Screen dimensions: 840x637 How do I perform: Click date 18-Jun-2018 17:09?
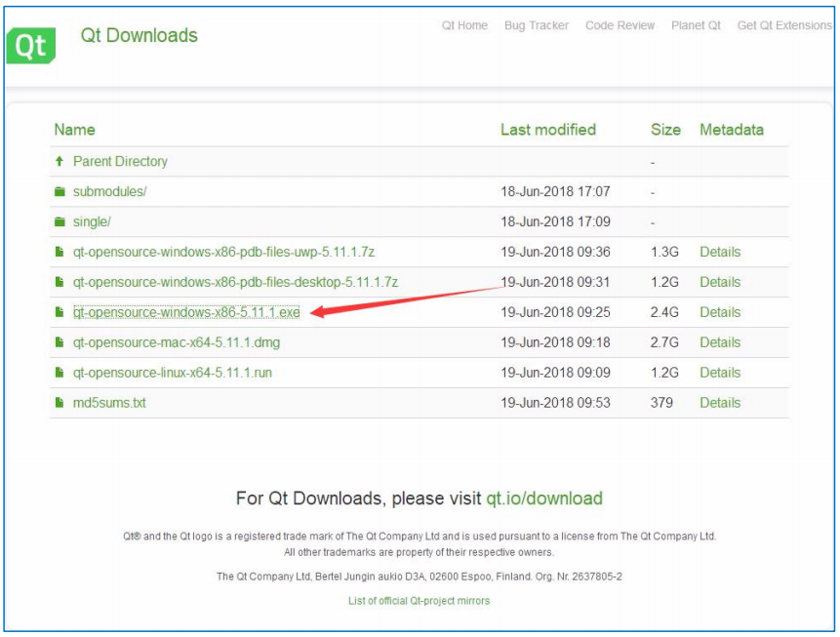point(555,221)
